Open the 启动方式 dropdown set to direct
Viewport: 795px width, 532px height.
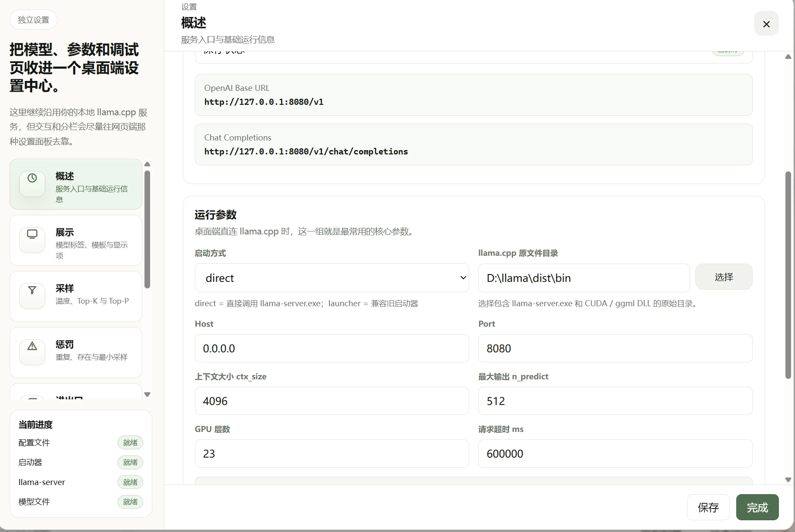click(332, 278)
